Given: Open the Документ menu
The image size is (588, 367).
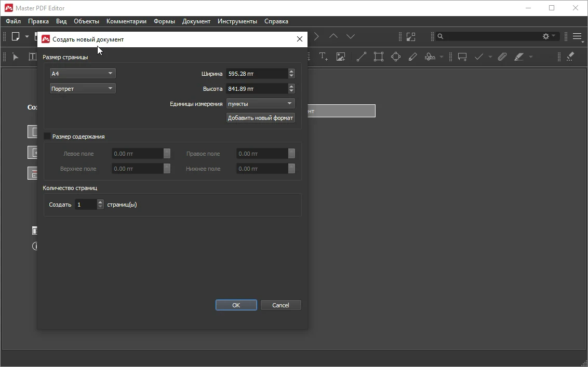Looking at the screenshot, I should pyautogui.click(x=196, y=21).
